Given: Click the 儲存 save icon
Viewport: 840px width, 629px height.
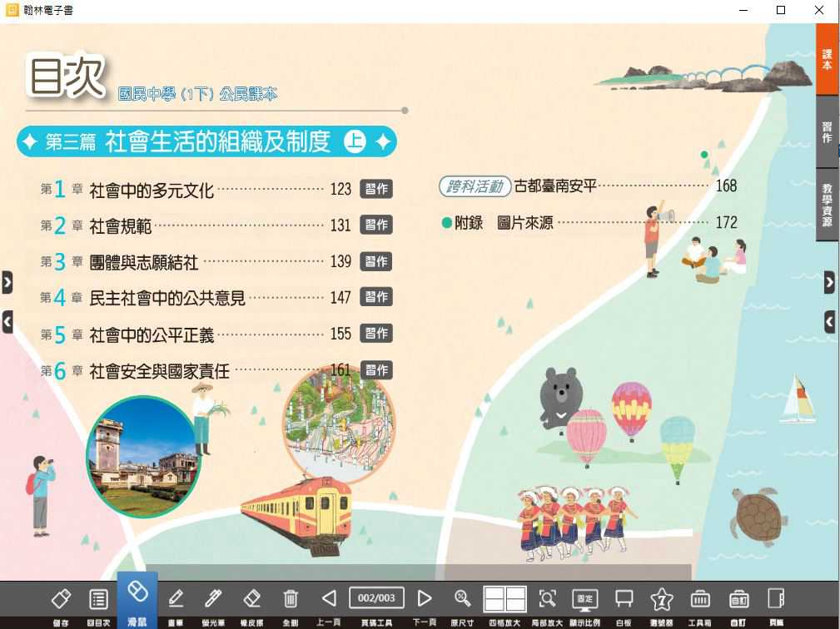Looking at the screenshot, I should (61, 598).
